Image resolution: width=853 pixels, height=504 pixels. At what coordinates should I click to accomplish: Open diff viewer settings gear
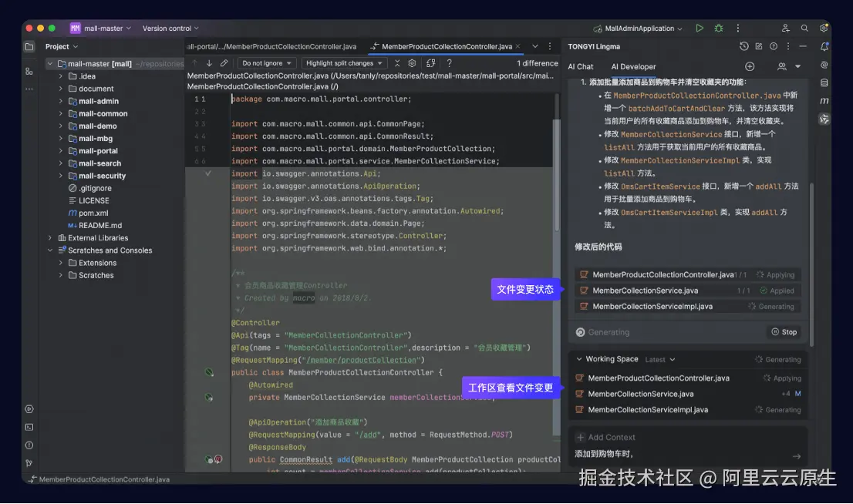(412, 64)
